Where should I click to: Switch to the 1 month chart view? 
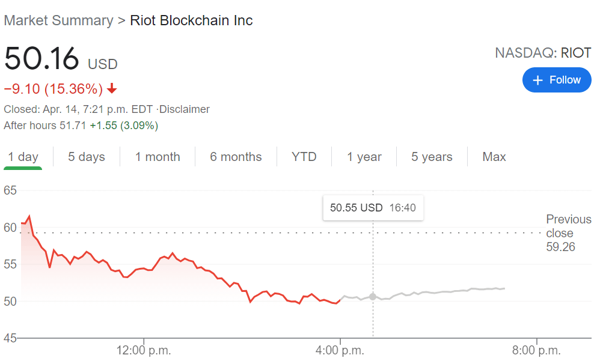[x=158, y=157]
